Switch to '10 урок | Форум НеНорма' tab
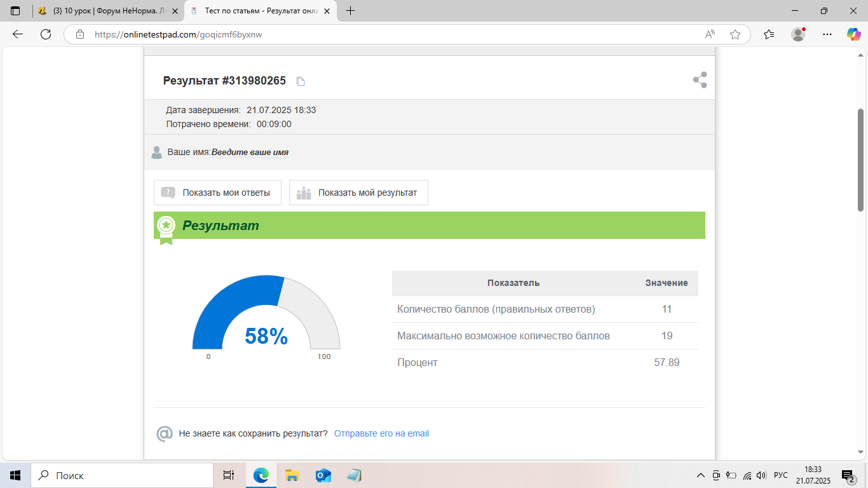 [x=108, y=11]
